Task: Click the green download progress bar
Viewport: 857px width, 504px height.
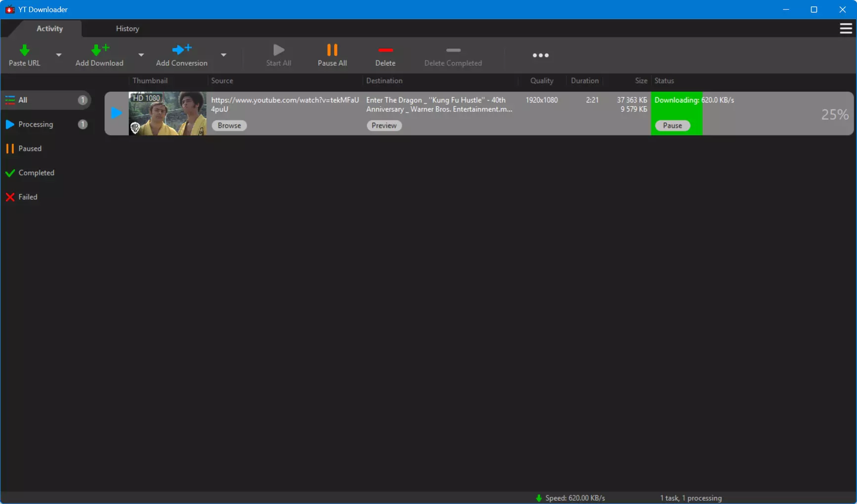Action: pyautogui.click(x=677, y=113)
